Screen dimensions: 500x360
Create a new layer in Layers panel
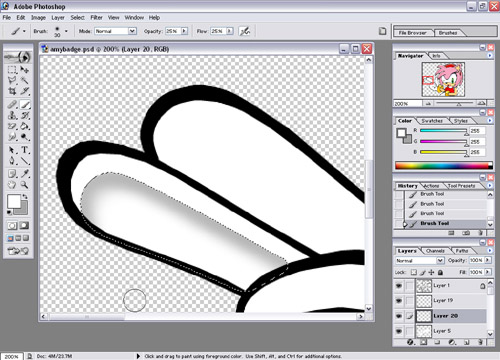tap(467, 342)
